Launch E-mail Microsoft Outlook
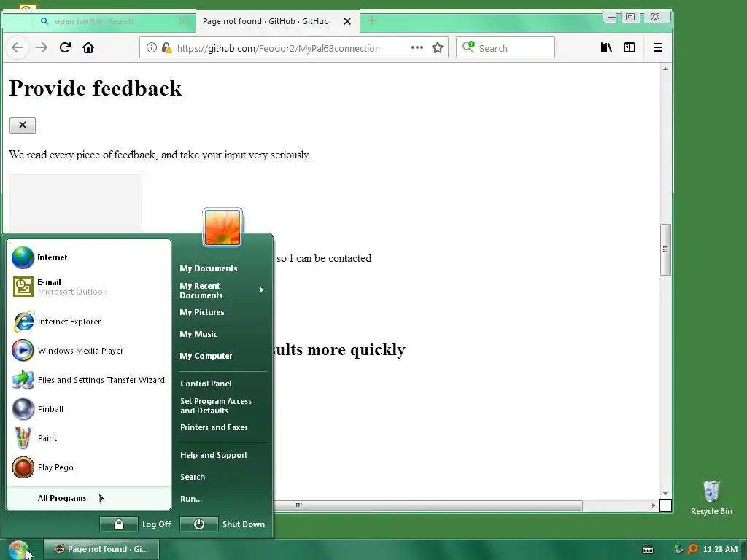 (x=89, y=287)
